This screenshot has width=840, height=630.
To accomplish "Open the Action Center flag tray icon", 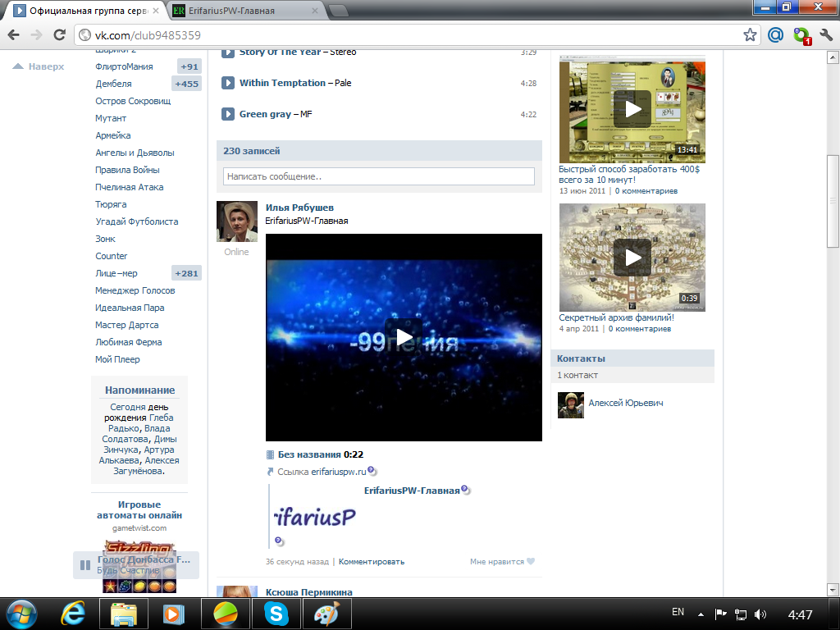I will (x=720, y=614).
